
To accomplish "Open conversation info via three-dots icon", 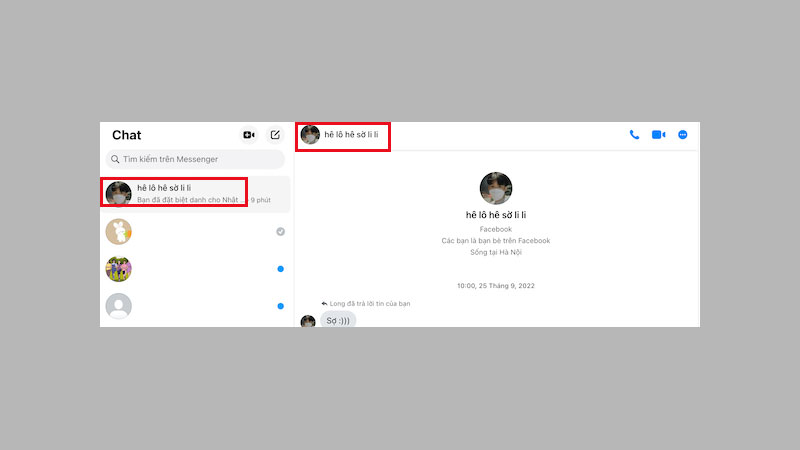I will coord(683,135).
